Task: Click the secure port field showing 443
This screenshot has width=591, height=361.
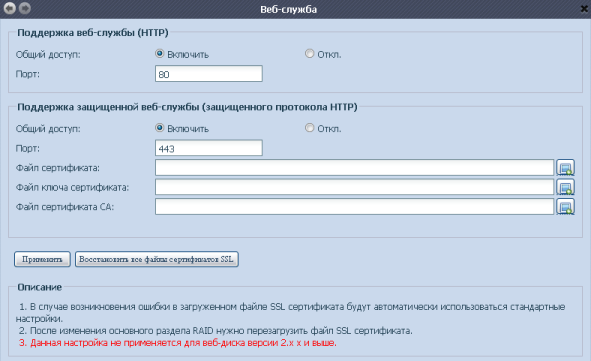Action: (x=209, y=148)
